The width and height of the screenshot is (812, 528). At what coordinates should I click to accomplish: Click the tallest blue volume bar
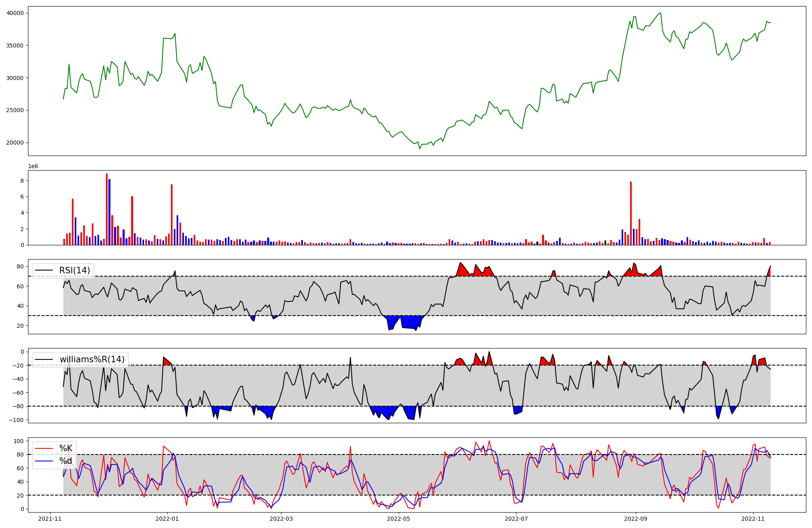tap(110, 212)
